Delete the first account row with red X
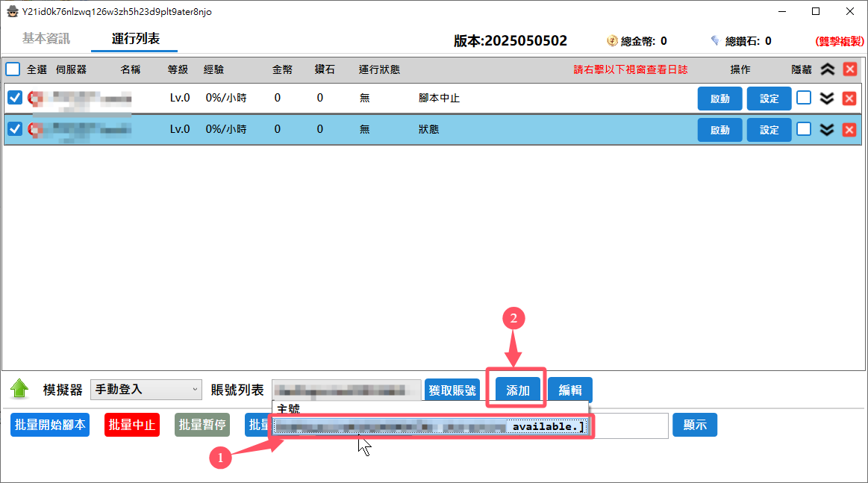 849,99
